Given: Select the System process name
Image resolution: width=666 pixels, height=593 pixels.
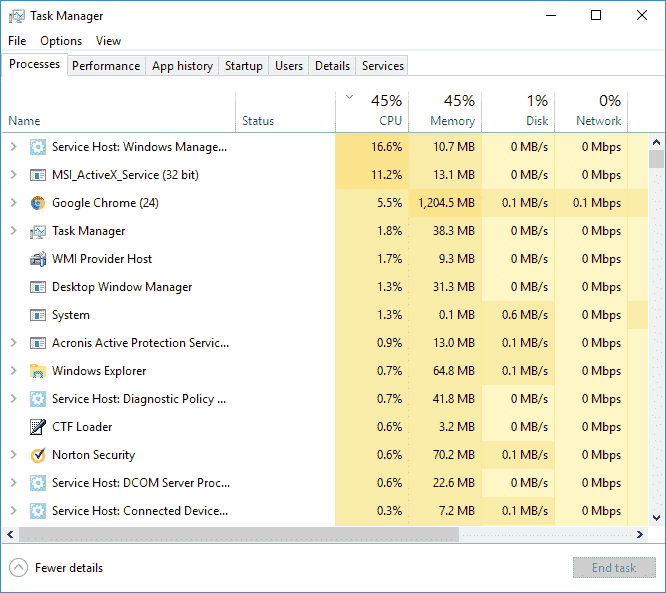Looking at the screenshot, I should coord(71,315).
